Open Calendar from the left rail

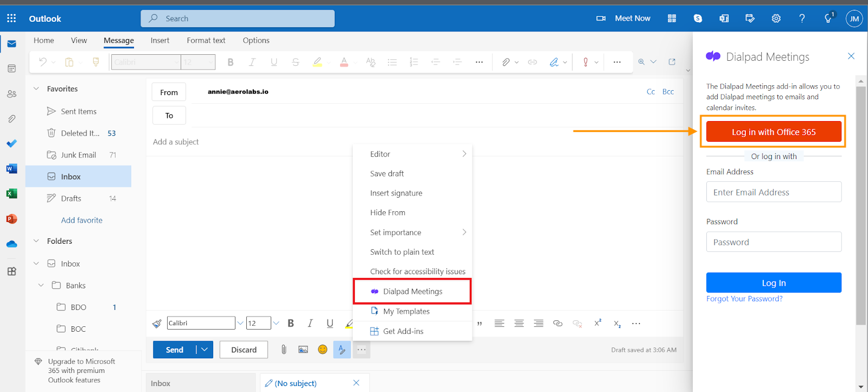(x=11, y=68)
